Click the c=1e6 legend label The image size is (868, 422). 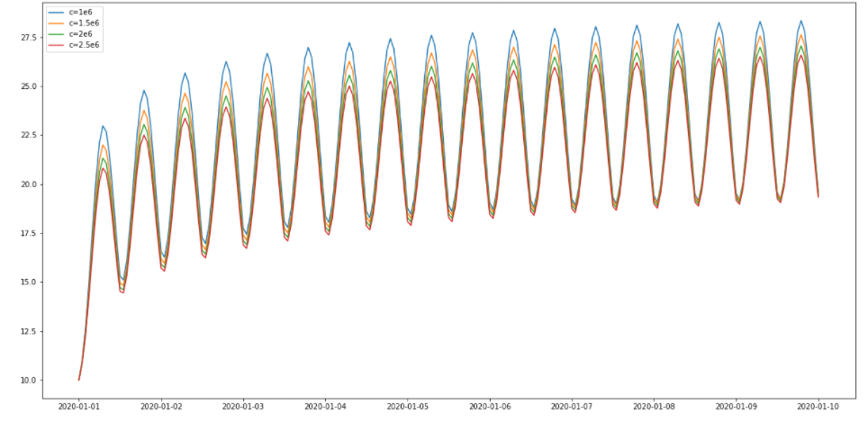coord(78,12)
